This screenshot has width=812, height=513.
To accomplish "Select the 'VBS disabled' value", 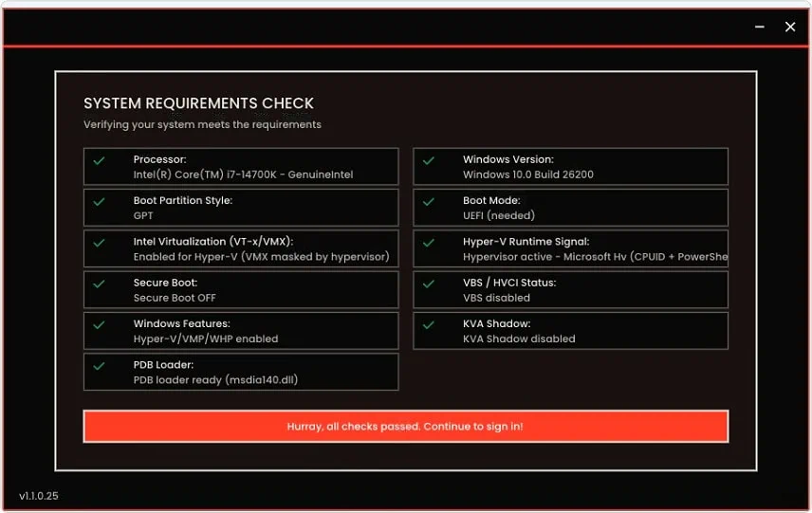I will pos(496,298).
